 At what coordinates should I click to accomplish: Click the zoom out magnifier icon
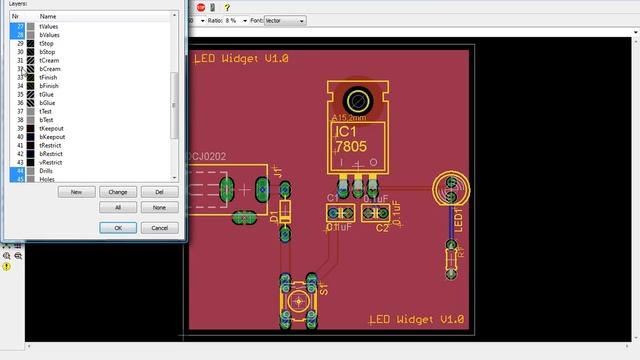[x=18, y=256]
